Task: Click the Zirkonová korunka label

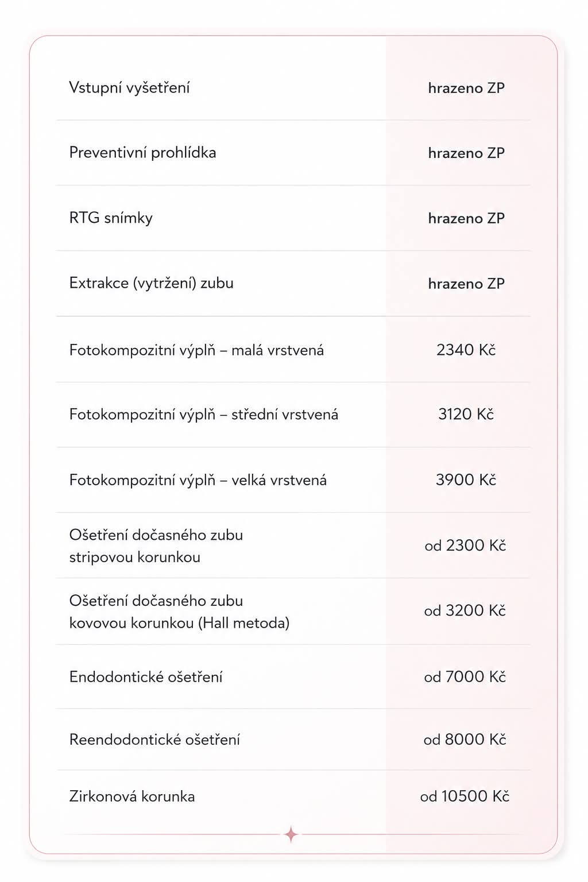Action: [x=132, y=796]
